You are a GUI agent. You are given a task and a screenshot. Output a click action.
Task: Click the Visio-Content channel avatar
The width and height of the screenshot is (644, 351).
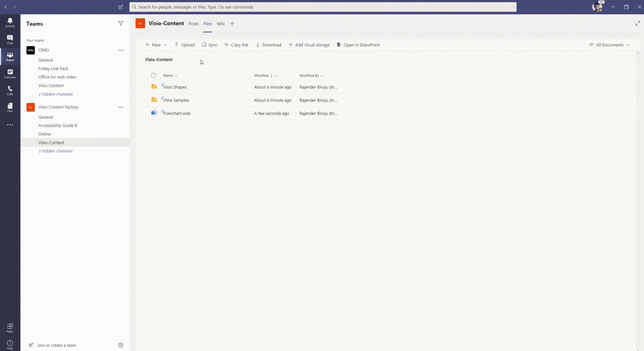tap(140, 23)
